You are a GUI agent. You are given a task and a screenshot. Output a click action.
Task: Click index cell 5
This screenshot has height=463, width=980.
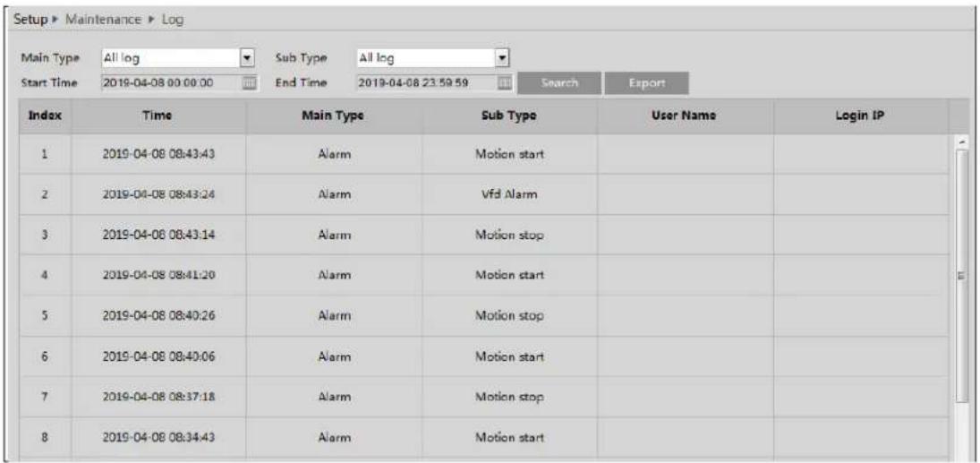pyautogui.click(x=45, y=316)
